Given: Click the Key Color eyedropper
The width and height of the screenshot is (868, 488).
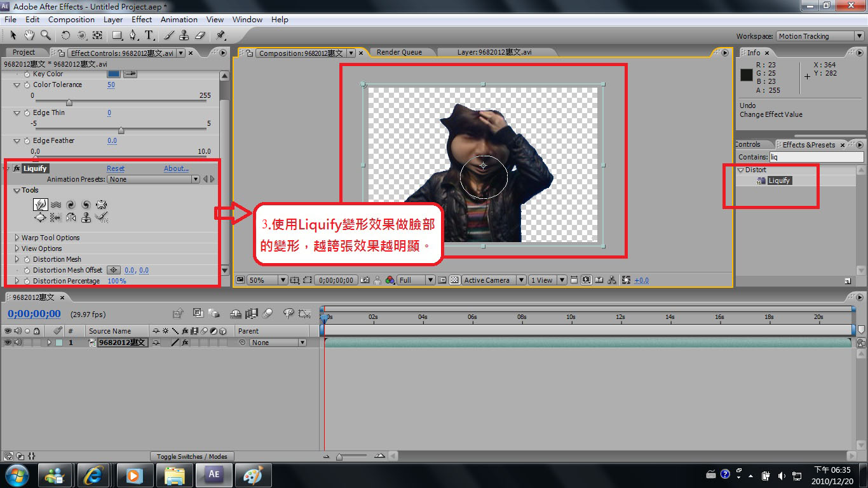Looking at the screenshot, I should 130,74.
